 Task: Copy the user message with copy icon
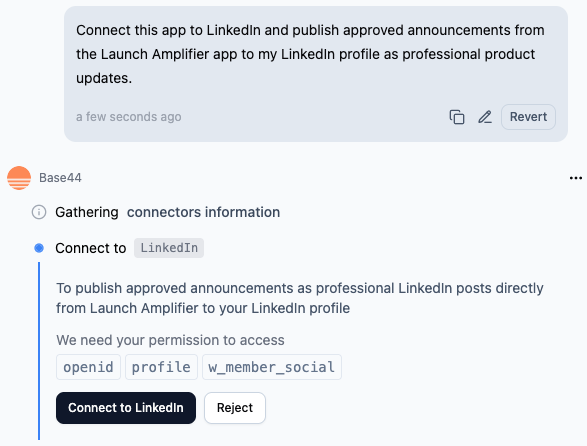click(457, 117)
